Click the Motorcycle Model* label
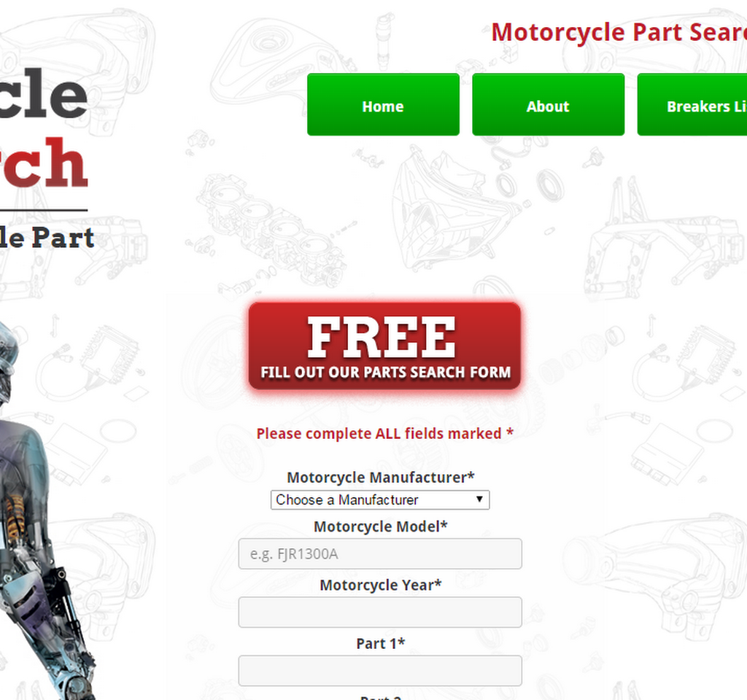This screenshot has width=747, height=700. pos(380,526)
